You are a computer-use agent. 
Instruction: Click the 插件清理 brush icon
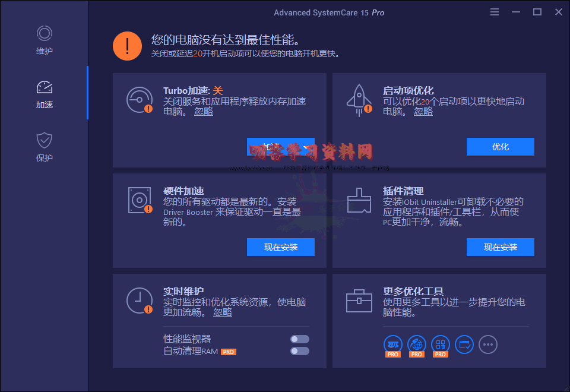[359, 200]
